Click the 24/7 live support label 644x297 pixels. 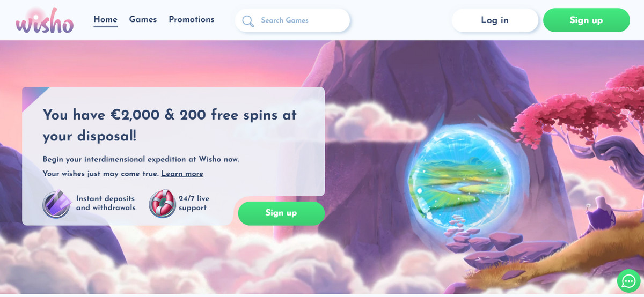tap(194, 203)
